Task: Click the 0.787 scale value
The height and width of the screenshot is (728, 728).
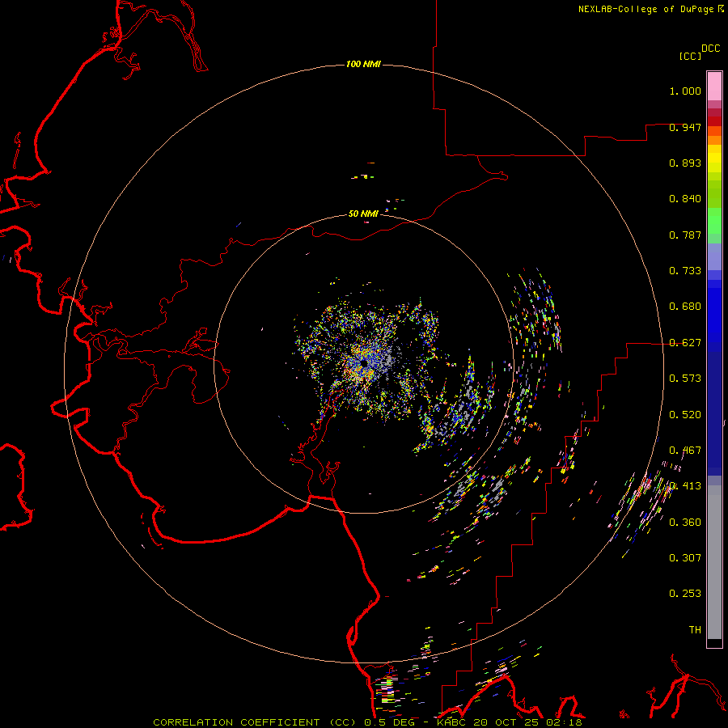Action: (685, 235)
